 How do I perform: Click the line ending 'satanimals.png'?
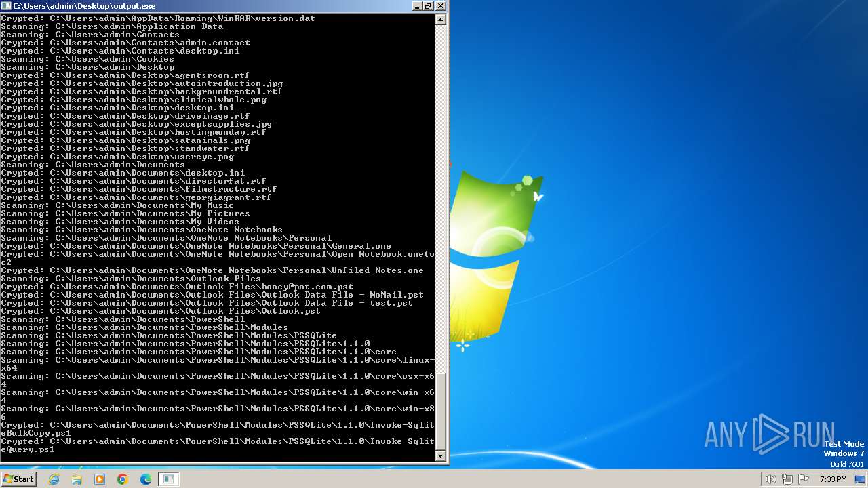pos(125,140)
